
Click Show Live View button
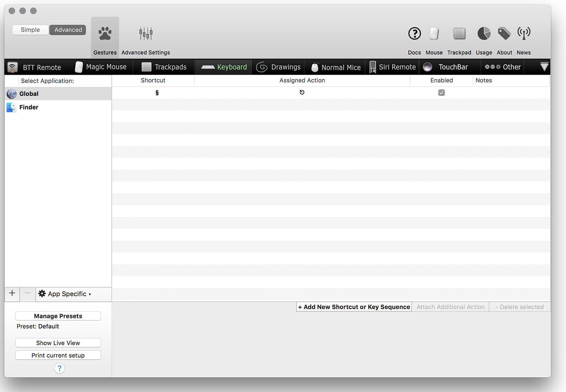click(x=58, y=343)
